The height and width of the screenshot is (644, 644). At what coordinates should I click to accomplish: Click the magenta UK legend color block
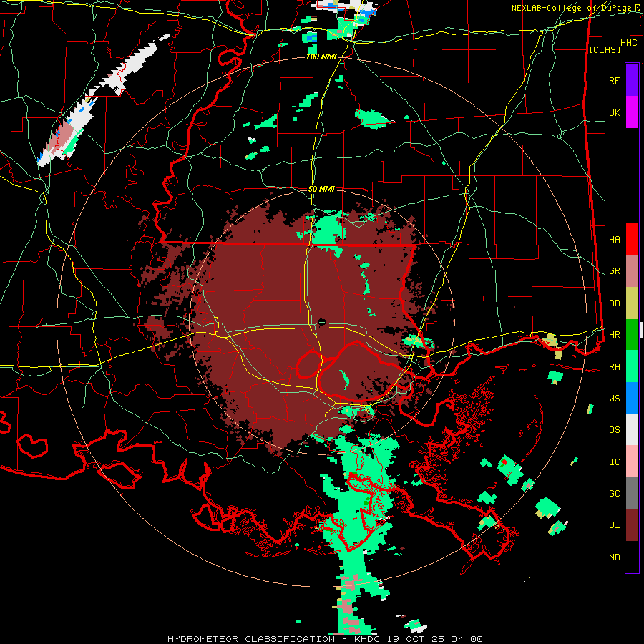pos(632,112)
